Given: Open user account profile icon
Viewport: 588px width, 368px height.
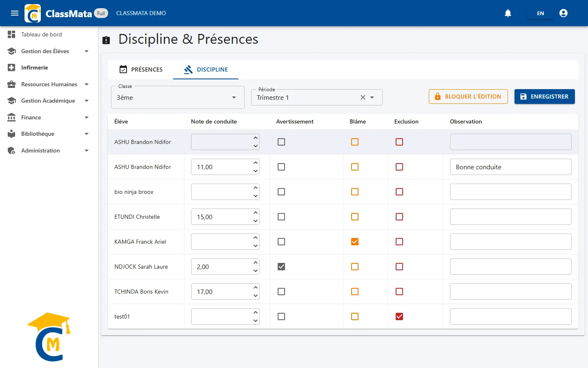Looking at the screenshot, I should click(x=563, y=13).
